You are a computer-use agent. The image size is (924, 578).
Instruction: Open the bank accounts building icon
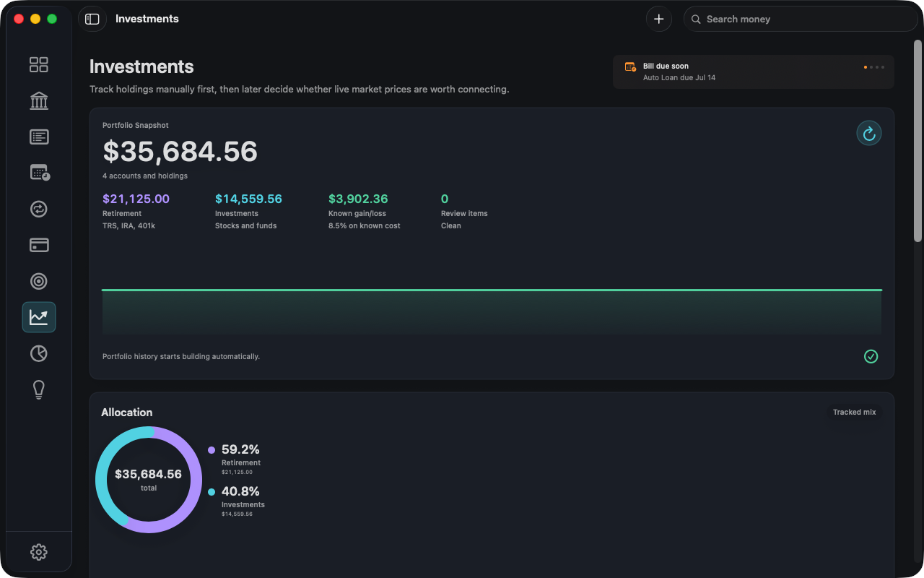click(x=39, y=101)
